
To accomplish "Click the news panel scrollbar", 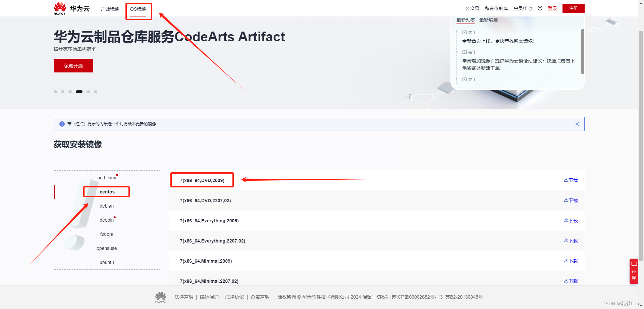I will click(583, 51).
